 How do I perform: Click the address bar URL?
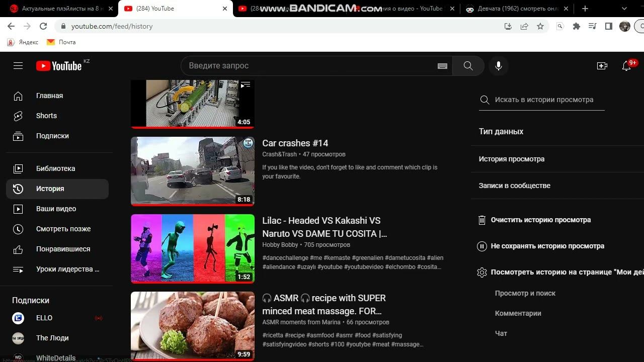(x=112, y=26)
